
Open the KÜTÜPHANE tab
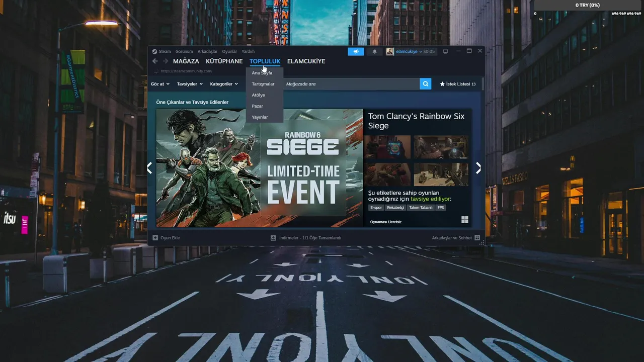coord(224,61)
